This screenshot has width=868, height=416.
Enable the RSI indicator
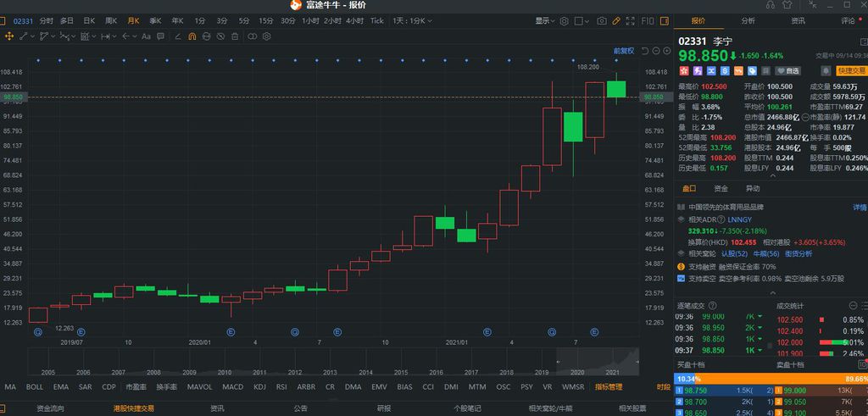281,386
